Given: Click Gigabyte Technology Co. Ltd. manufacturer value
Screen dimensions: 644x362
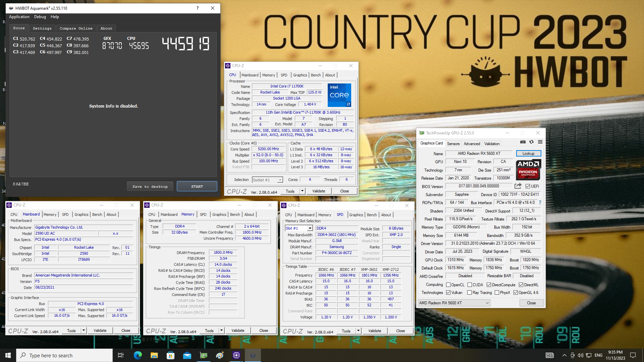Looking at the screenshot, I should pos(84,227).
